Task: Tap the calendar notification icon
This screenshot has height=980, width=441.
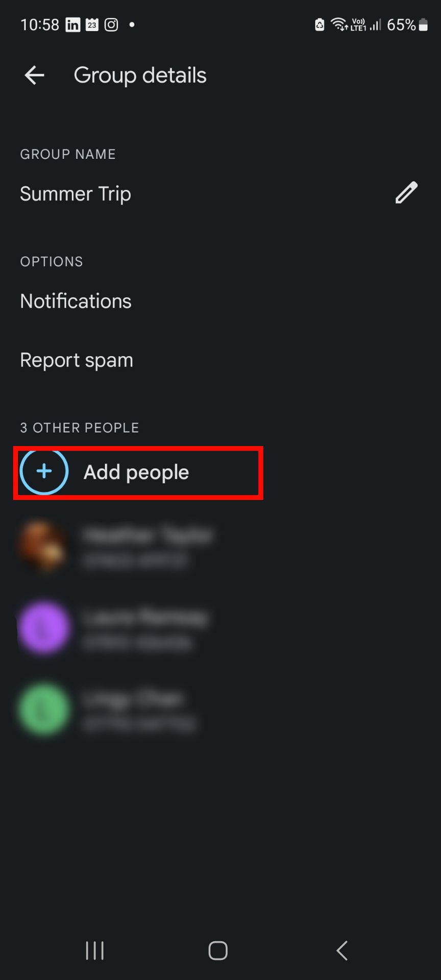Action: click(x=92, y=24)
